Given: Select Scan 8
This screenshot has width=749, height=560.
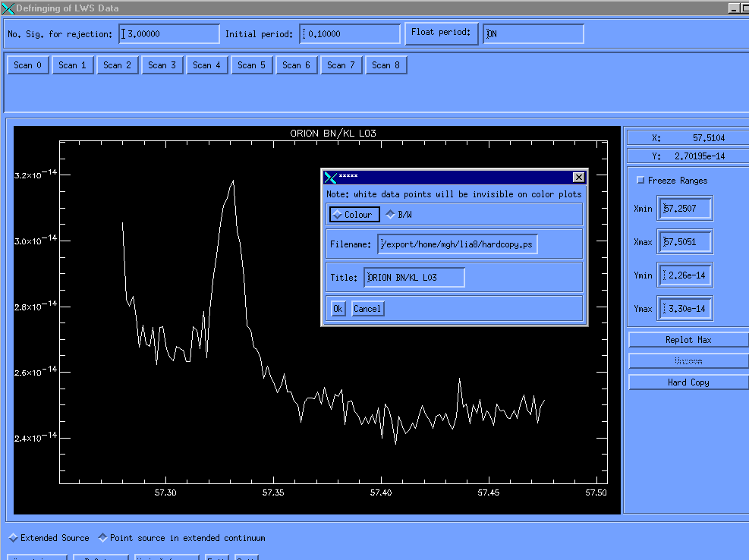Looking at the screenshot, I should (386, 65).
